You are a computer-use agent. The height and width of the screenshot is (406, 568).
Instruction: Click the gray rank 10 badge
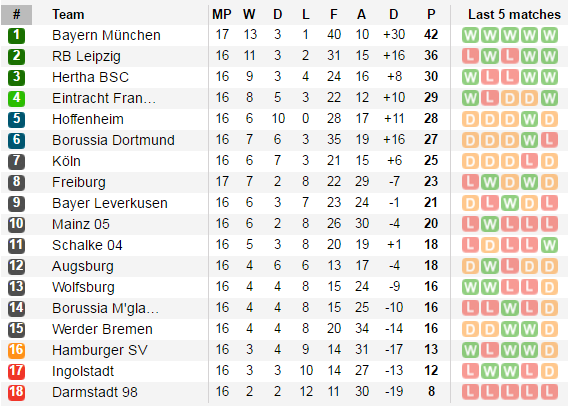click(16, 225)
